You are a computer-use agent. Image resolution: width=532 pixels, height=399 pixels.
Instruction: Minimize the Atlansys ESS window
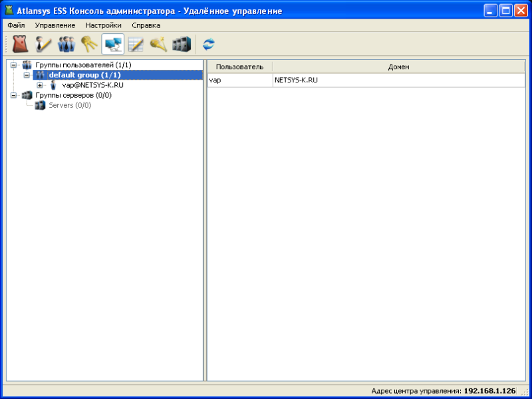[490, 11]
